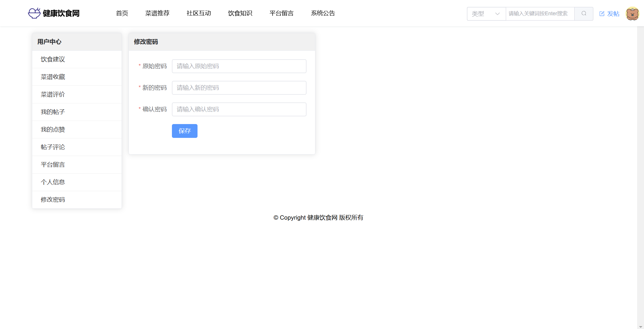The width and height of the screenshot is (644, 329).
Task: Open the 首页 navigation tab
Action: [122, 13]
